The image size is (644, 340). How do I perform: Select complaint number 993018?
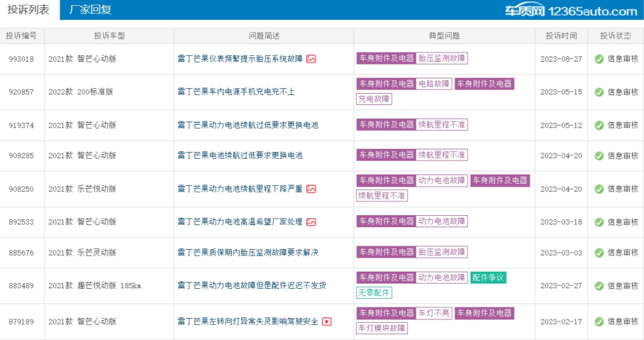point(21,59)
